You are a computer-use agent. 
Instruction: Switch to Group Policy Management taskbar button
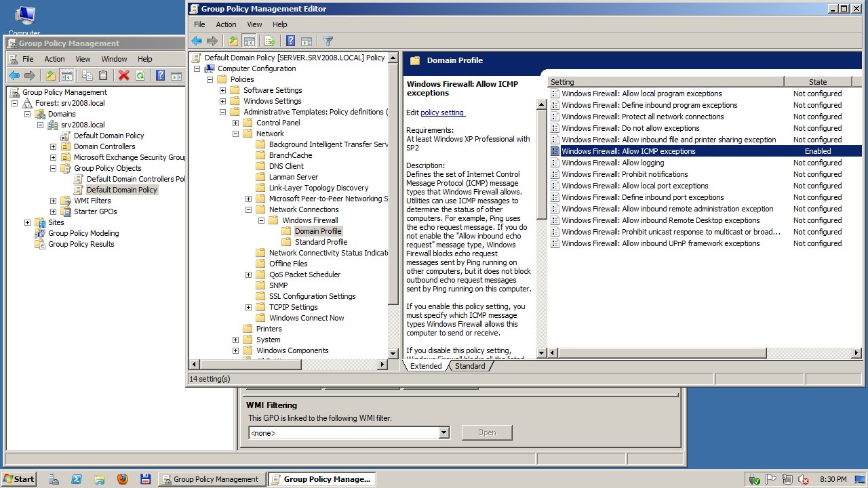pyautogui.click(x=211, y=479)
